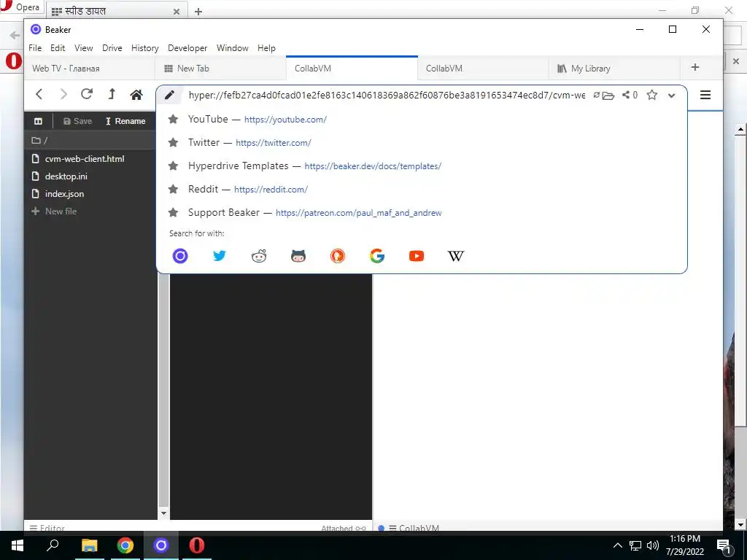Expand the address bar chevron dropdown
The height and width of the screenshot is (560, 747).
pos(671,96)
